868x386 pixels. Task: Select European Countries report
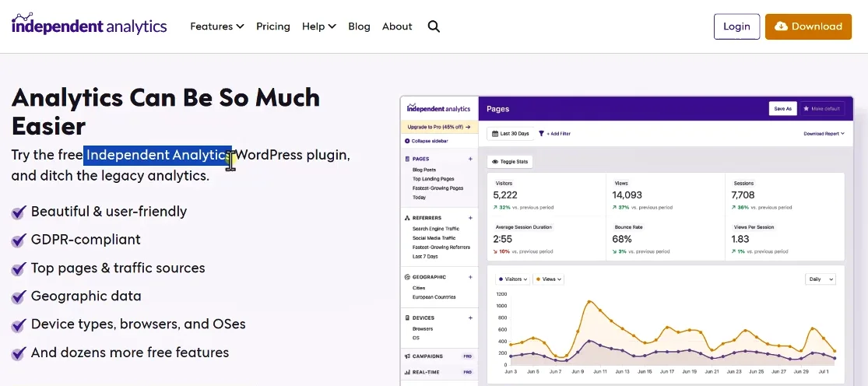[434, 297]
